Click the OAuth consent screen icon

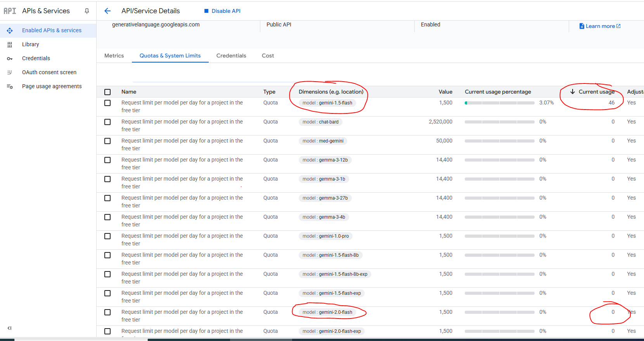10,73
